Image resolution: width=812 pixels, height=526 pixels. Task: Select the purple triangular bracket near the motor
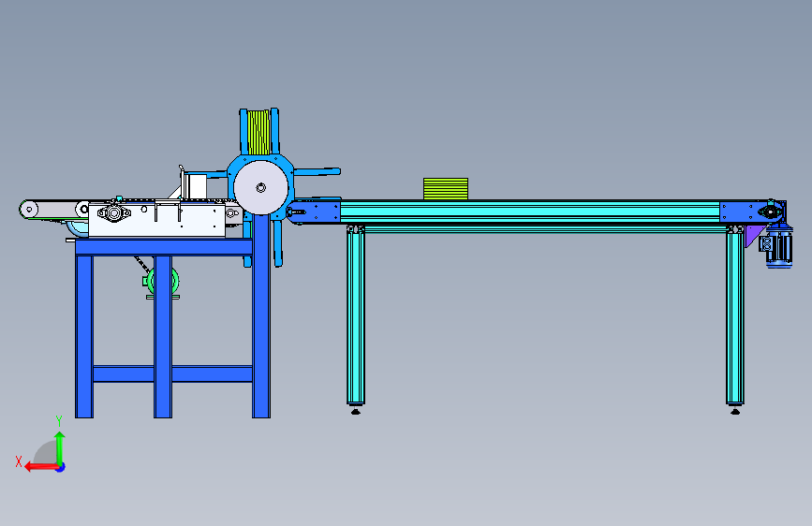click(x=754, y=236)
